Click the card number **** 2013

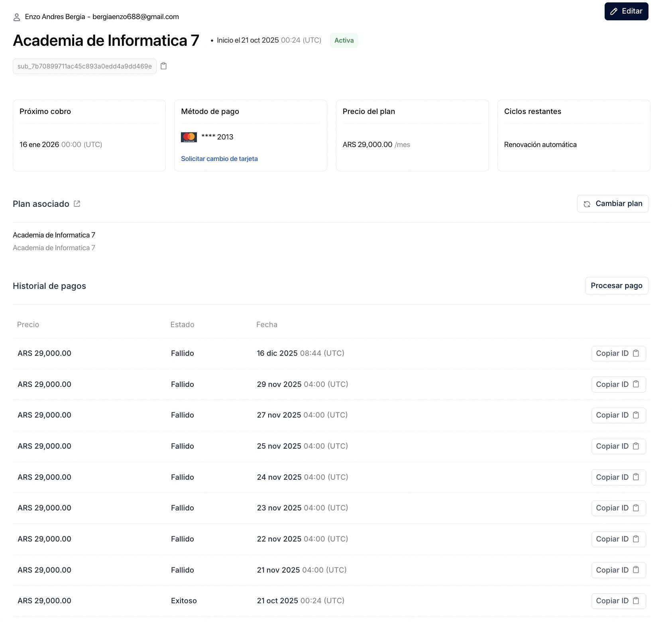pyautogui.click(x=217, y=137)
